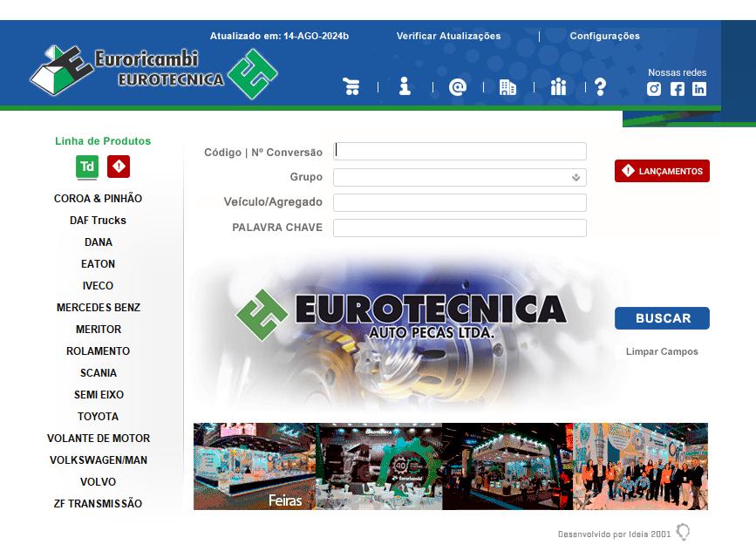Open the 40 years gear booth photo
This screenshot has width=756, height=558.
379,466
